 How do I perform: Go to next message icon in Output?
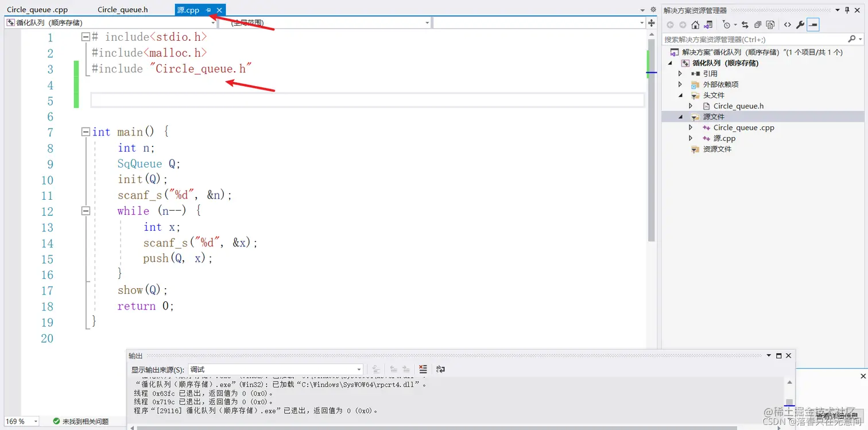pos(406,369)
